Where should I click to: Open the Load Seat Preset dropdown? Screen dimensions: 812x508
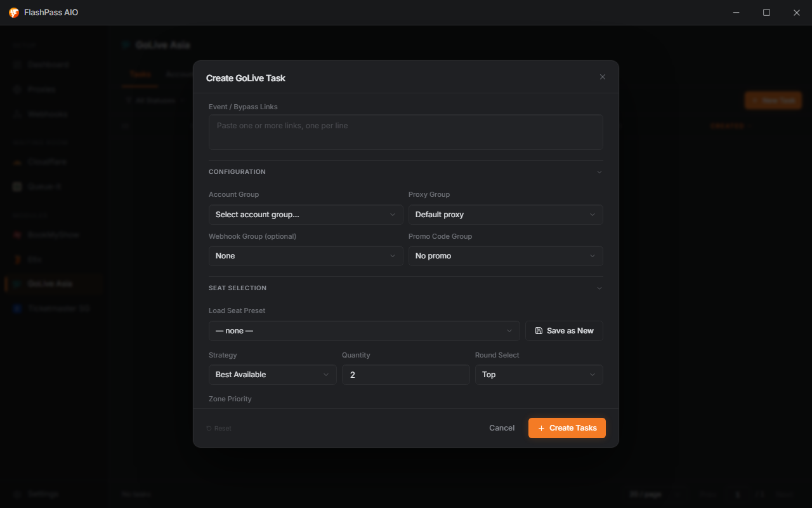[x=364, y=331]
